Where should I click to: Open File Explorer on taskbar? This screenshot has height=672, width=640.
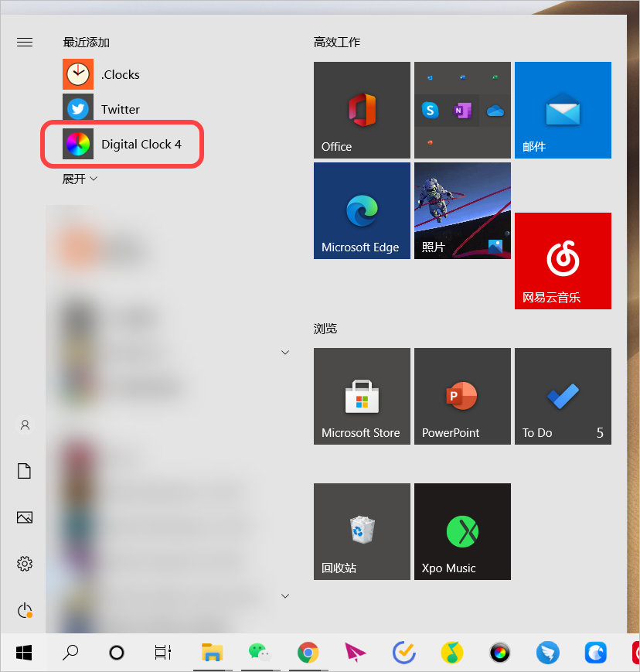[212, 653]
